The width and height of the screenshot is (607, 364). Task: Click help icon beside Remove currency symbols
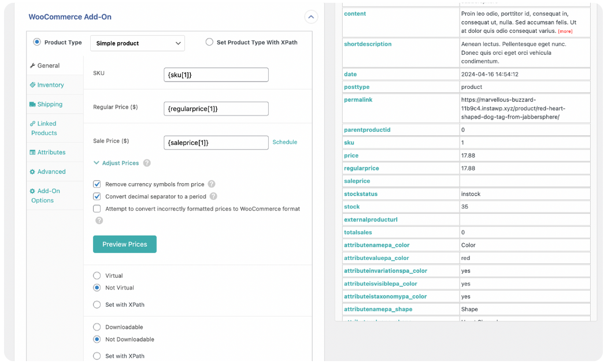(x=212, y=184)
